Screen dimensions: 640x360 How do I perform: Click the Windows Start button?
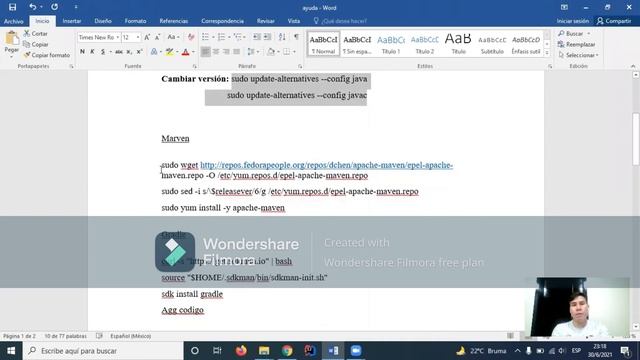pos(11,351)
